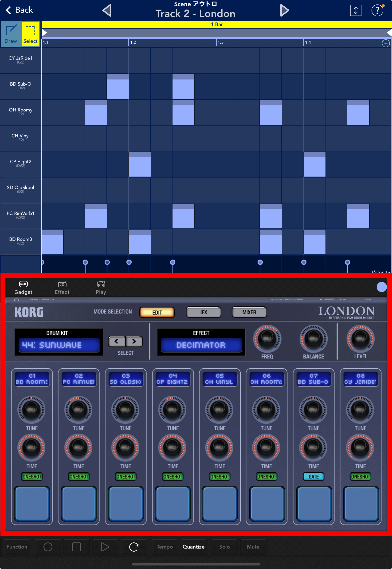392x569 pixels.
Task: Open the Quantize setting
Action: pos(194,547)
